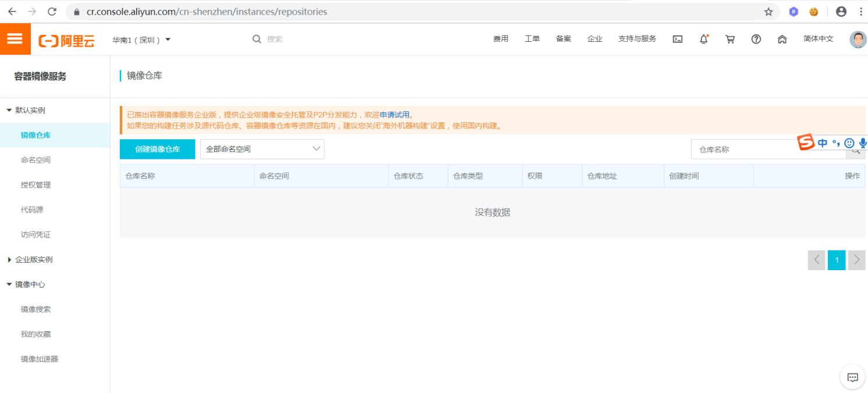Activate Sogou voice input microphone icon
Image resolution: width=868 pixels, height=393 pixels.
[x=862, y=143]
